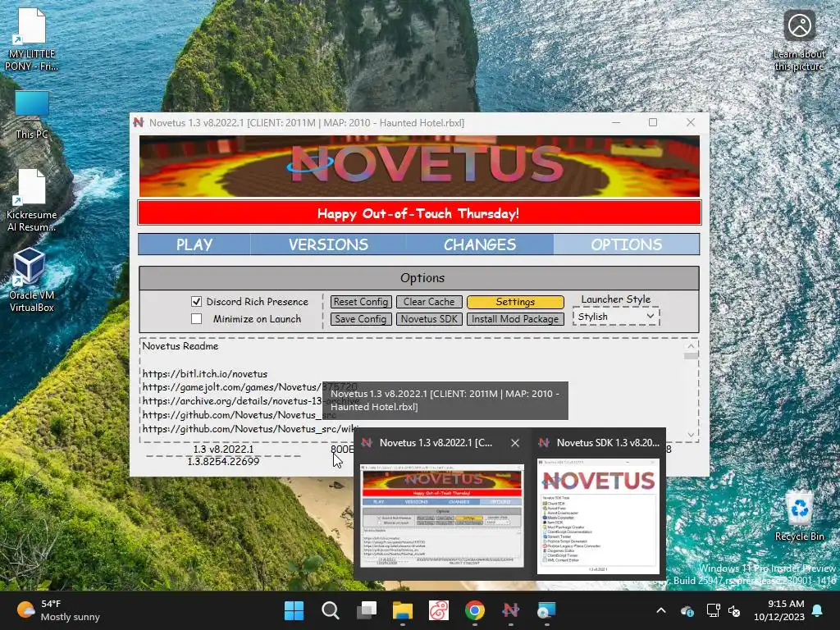Image resolution: width=840 pixels, height=630 pixels.
Task: Open the MY LITTLE PONY desktop shortcut
Action: (x=32, y=39)
